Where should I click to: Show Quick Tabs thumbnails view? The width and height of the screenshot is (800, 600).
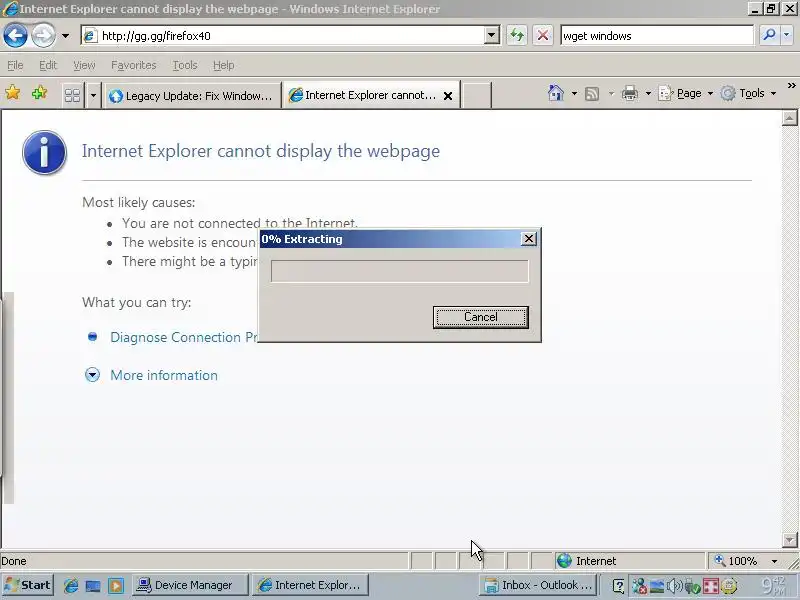(x=72, y=95)
